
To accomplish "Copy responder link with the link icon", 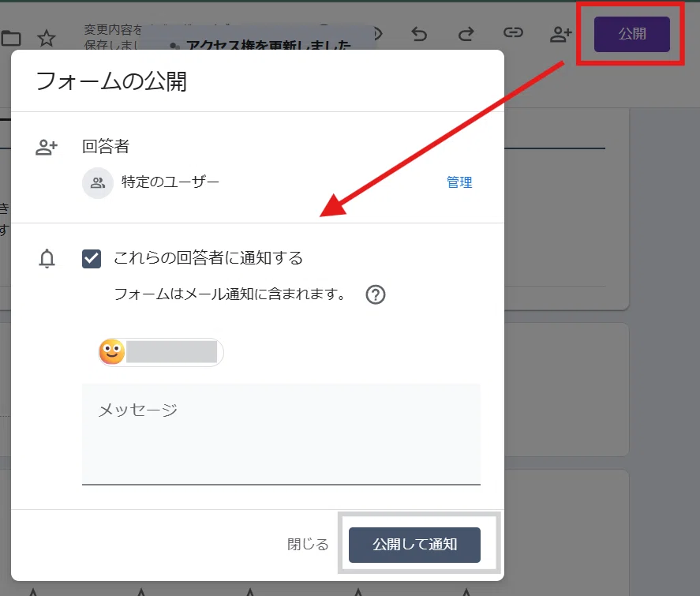I will pyautogui.click(x=513, y=32).
